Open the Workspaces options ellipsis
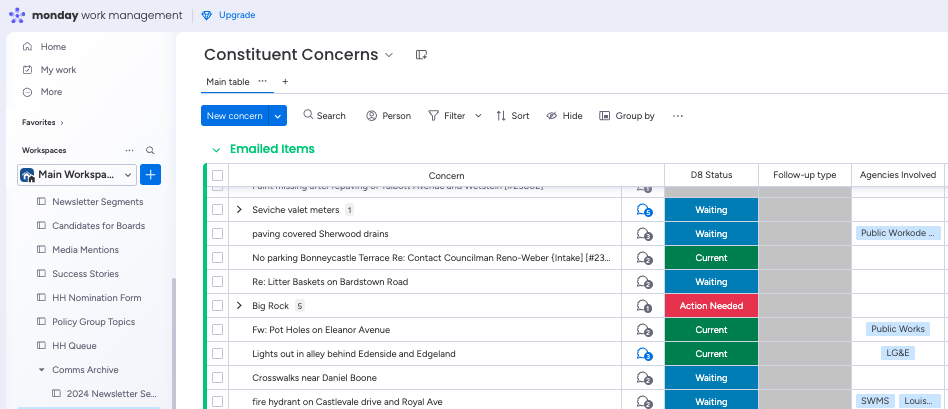The height and width of the screenshot is (409, 948). (129, 150)
